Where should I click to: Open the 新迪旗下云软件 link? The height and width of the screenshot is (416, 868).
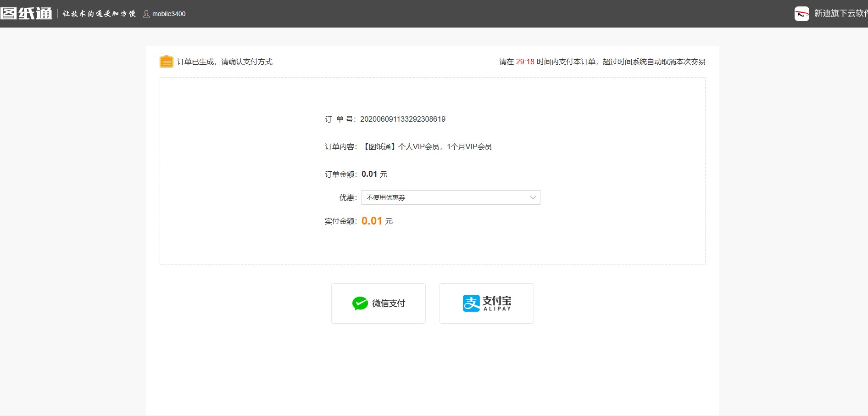[x=840, y=14]
